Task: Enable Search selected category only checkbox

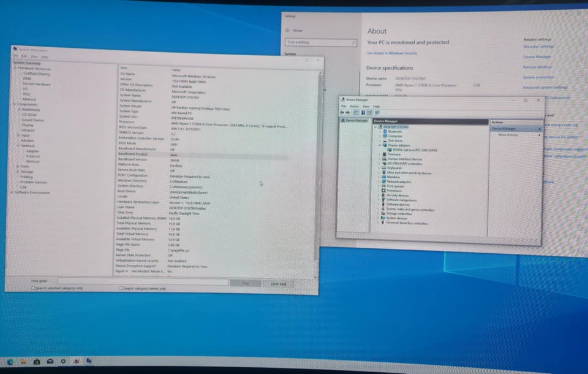Action: click(x=33, y=288)
